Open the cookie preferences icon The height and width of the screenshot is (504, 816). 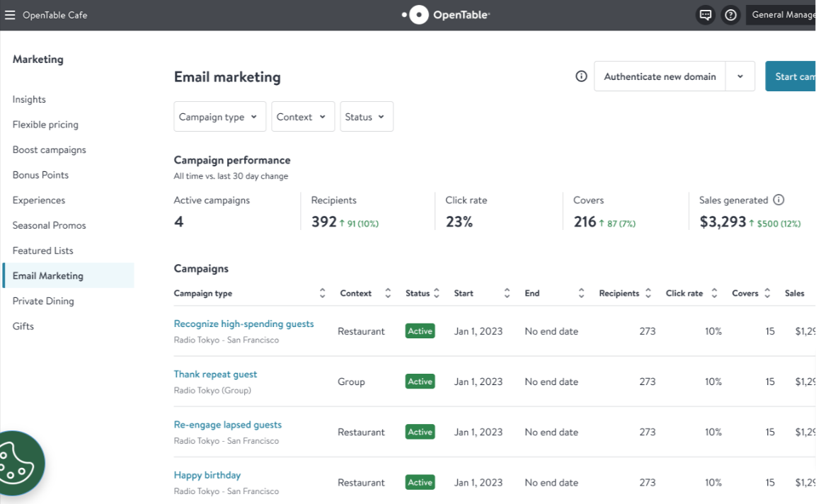[x=16, y=464]
